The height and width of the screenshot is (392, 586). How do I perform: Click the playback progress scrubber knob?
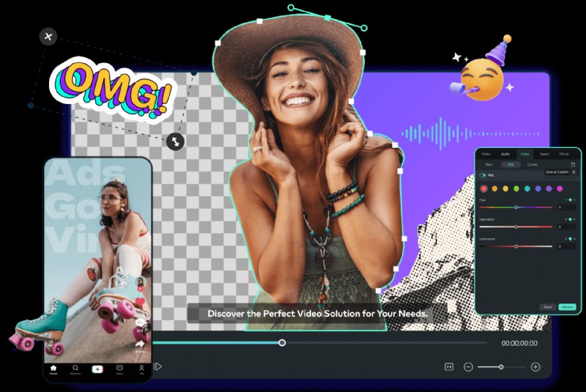point(282,343)
